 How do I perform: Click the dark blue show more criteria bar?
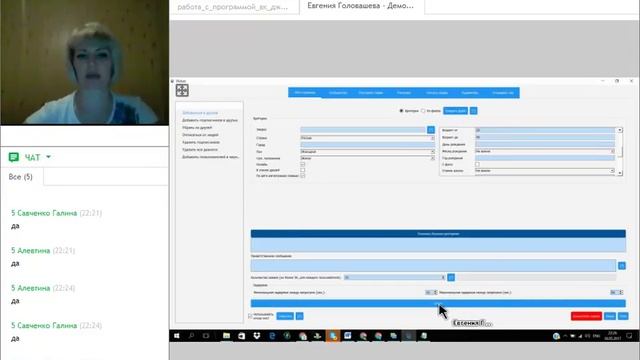[x=438, y=234]
